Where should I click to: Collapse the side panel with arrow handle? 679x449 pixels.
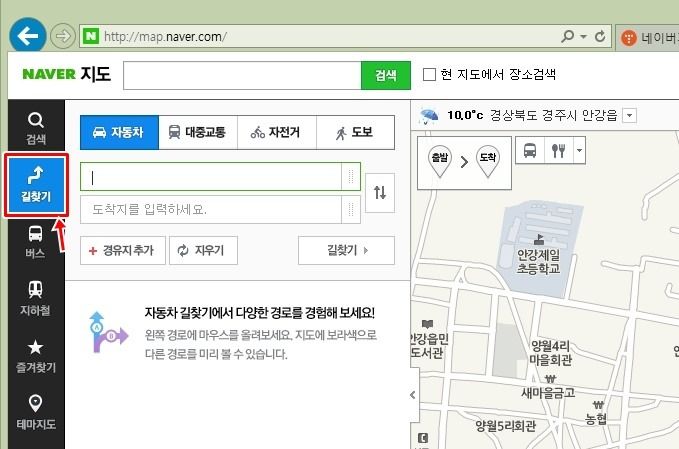[413, 395]
